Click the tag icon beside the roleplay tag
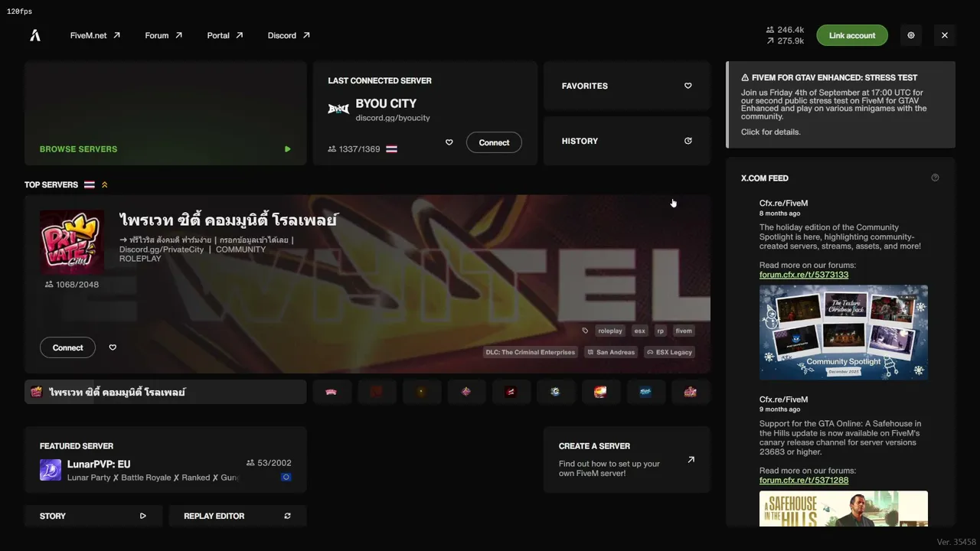Screen dimensions: 980x551 (585, 331)
